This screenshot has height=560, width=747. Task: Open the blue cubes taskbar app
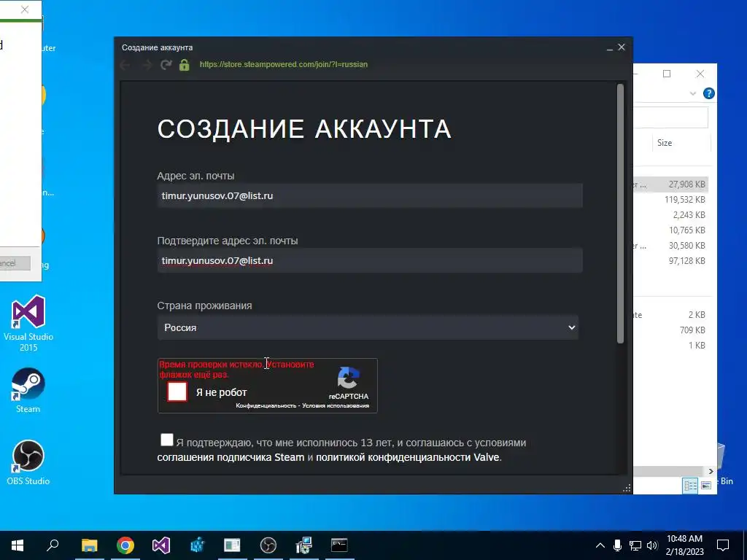[197, 545]
